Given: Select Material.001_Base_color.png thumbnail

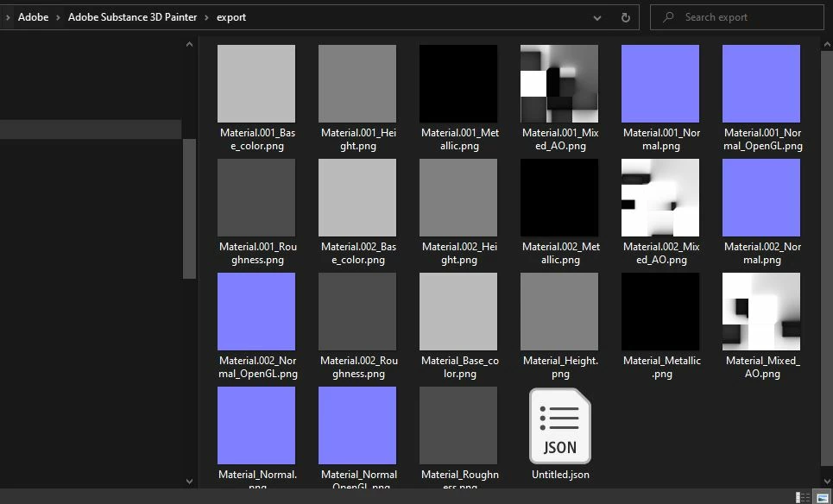Looking at the screenshot, I should (256, 84).
